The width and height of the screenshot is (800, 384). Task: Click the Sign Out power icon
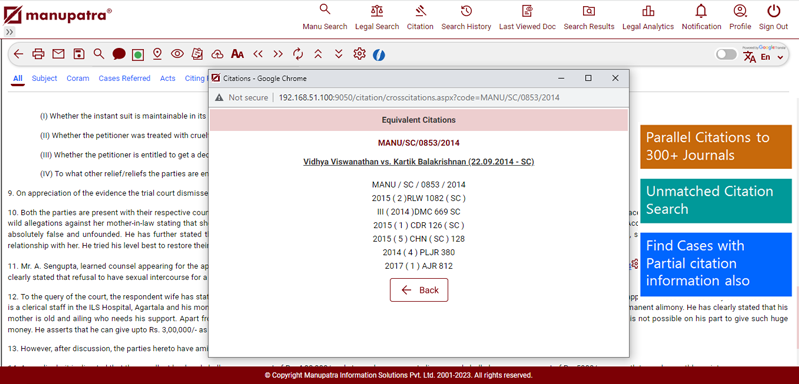(x=773, y=17)
